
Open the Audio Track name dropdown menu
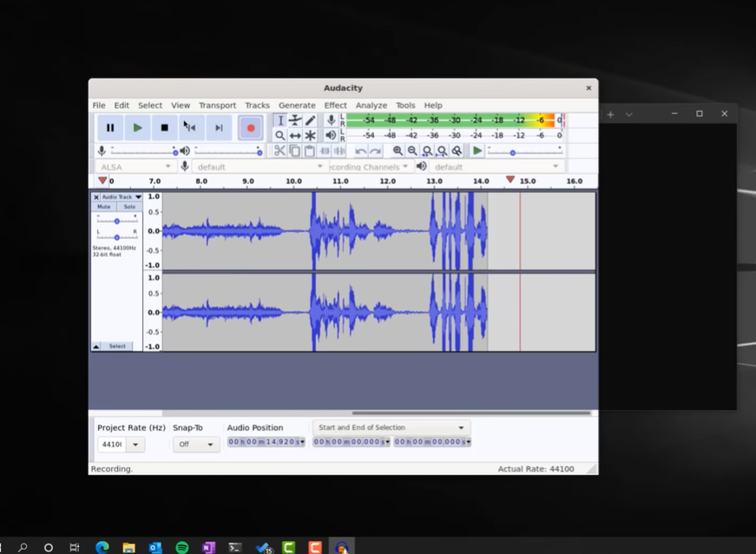coord(138,197)
